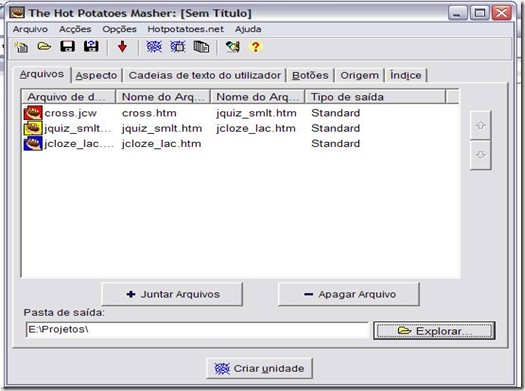
Task: Click the second Nome do Arq... column header
Action: (258, 97)
